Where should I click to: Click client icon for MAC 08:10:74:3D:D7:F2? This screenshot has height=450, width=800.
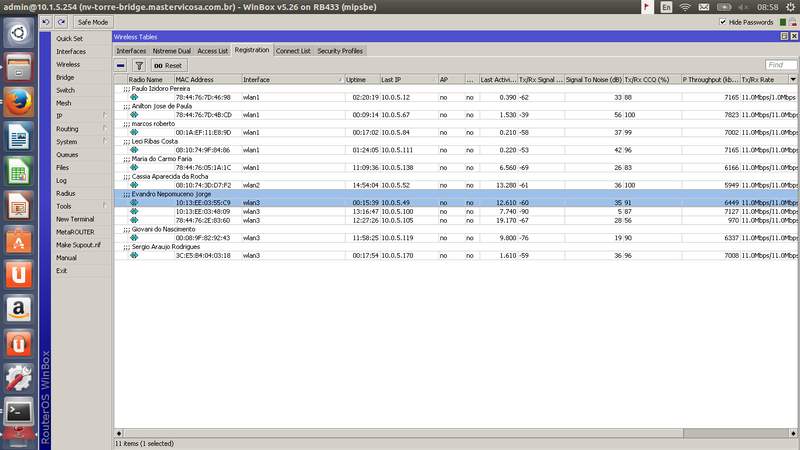click(x=134, y=185)
